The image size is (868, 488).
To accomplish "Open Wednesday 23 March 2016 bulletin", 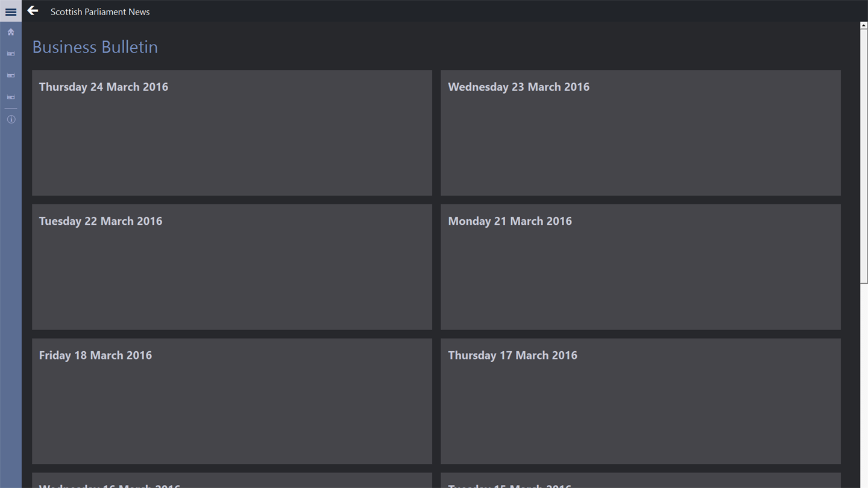I will 640,133.
